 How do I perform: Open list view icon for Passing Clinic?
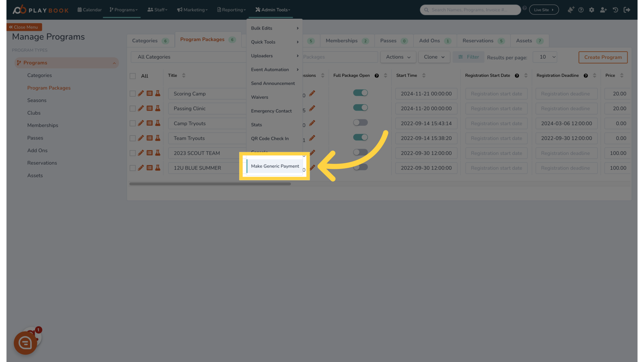tap(150, 108)
